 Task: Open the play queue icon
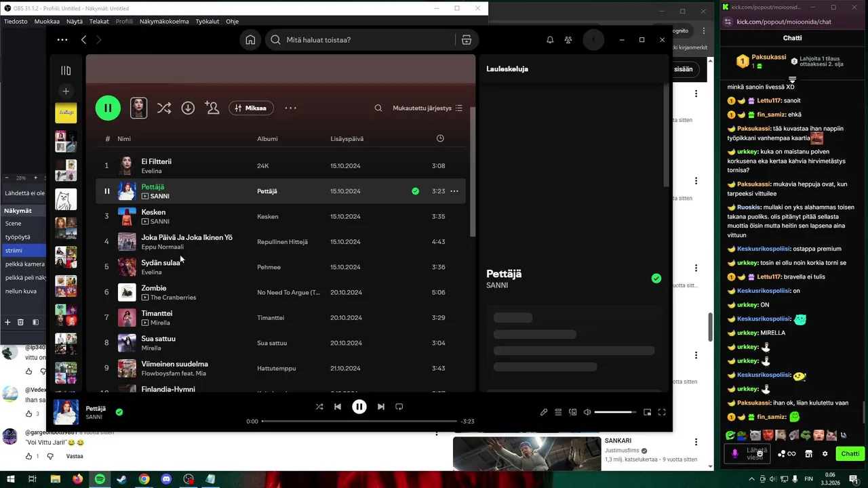coord(558,412)
